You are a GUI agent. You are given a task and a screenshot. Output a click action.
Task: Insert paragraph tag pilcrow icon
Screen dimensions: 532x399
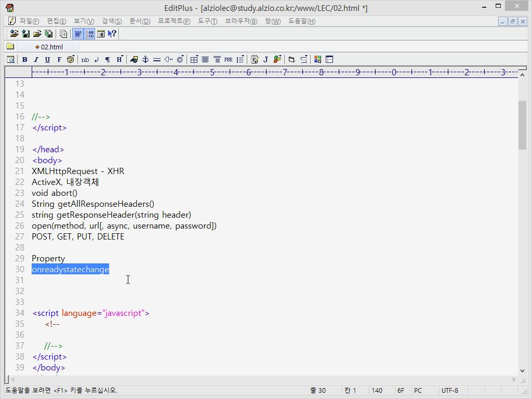(108, 59)
